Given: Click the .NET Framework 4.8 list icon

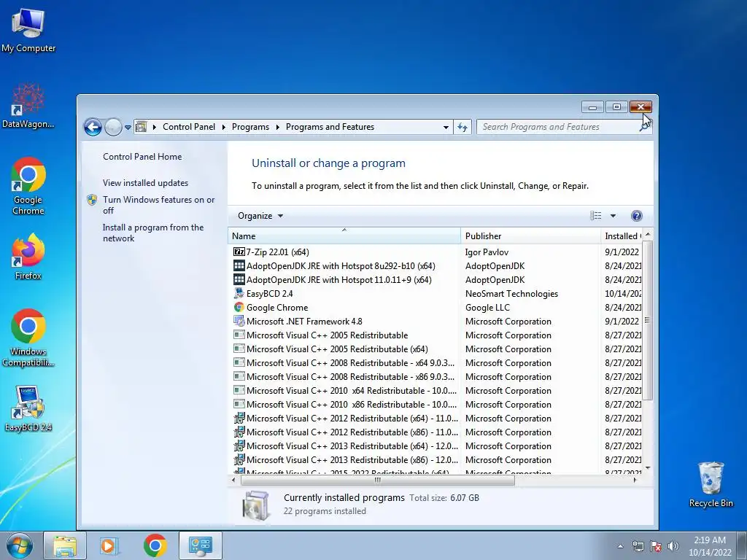Looking at the screenshot, I should tap(239, 321).
